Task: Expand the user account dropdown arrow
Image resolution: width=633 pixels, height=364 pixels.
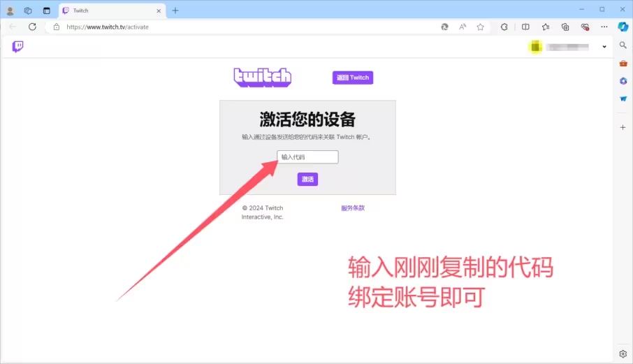Action: tap(604, 47)
